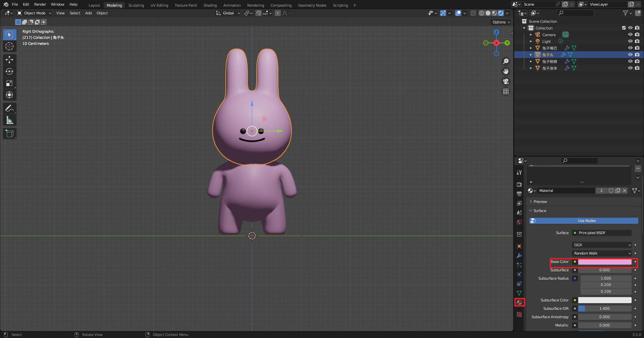The height and width of the screenshot is (338, 644).
Task: Toggle X-ray mode in the viewport header
Action: 473,13
